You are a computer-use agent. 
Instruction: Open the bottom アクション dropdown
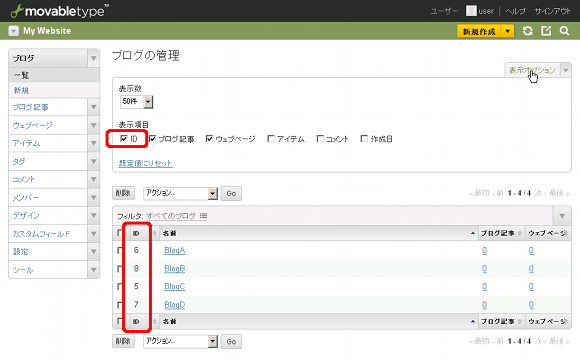181,341
